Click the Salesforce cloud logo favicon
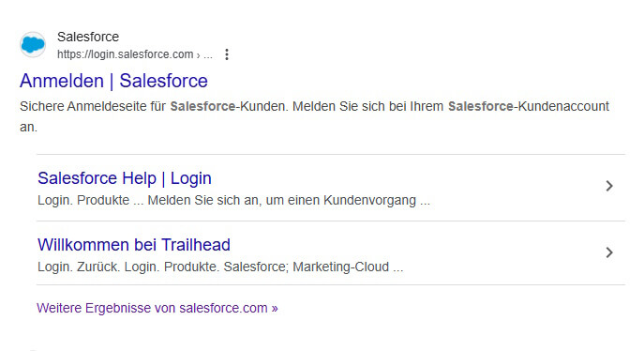 click(33, 44)
